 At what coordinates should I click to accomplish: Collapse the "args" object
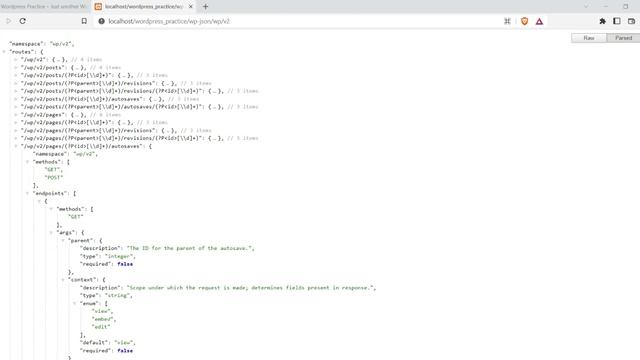pyautogui.click(x=51, y=233)
